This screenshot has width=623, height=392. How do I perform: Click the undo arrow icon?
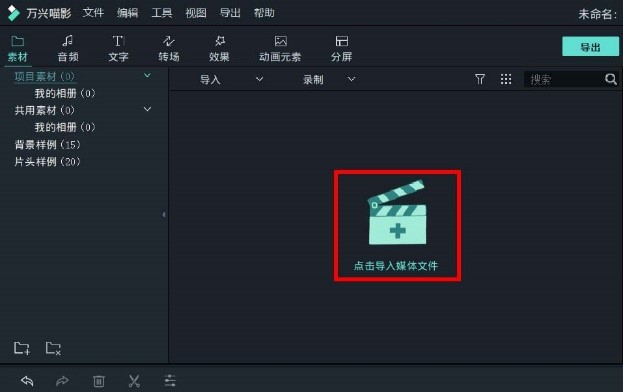coord(27,381)
